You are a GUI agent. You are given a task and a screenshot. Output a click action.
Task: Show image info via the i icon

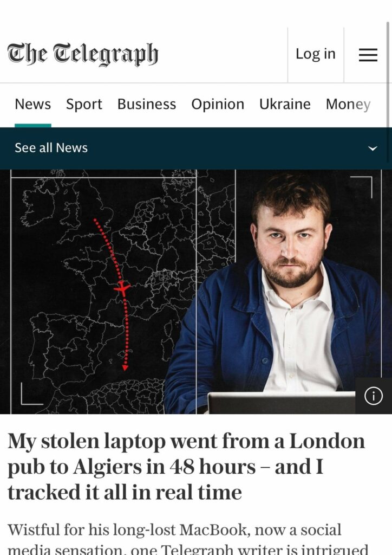pyautogui.click(x=374, y=396)
